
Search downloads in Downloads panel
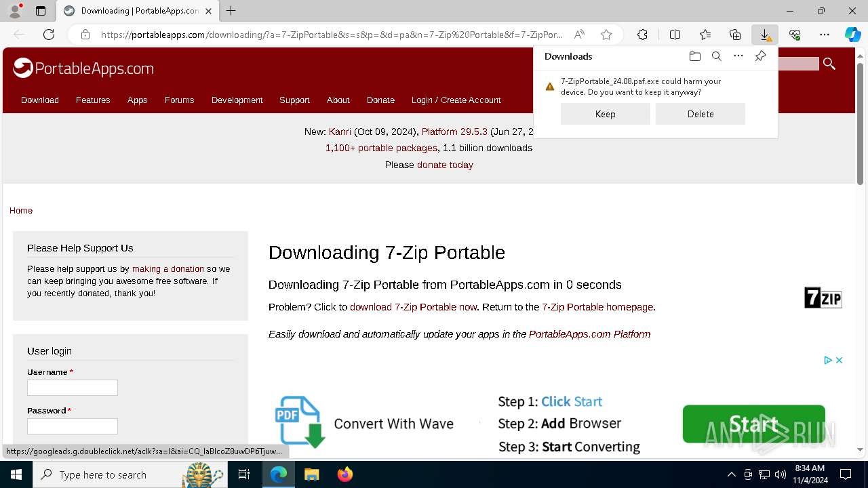(x=716, y=56)
